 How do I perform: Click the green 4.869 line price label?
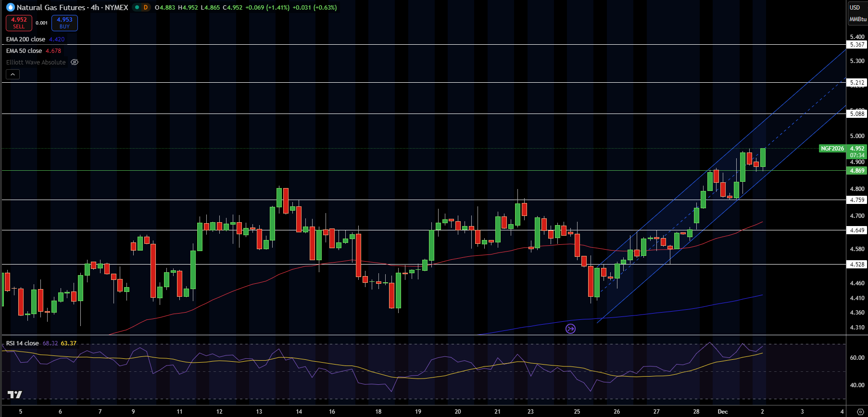857,171
